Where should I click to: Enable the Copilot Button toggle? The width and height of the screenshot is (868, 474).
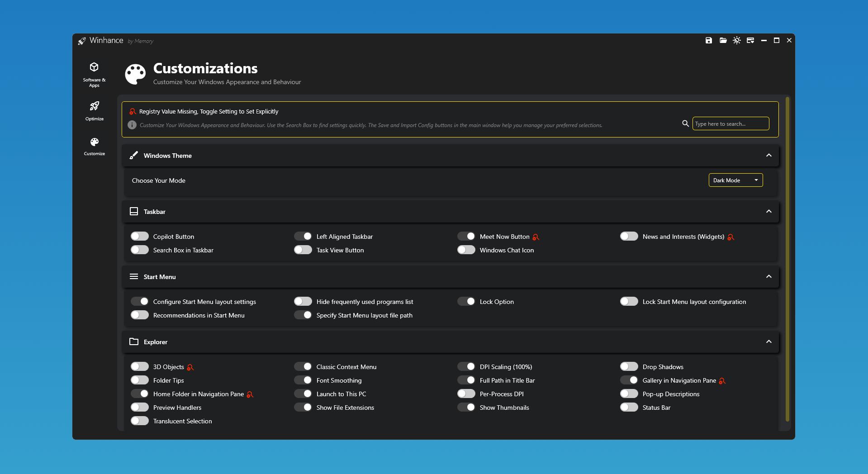click(x=140, y=237)
